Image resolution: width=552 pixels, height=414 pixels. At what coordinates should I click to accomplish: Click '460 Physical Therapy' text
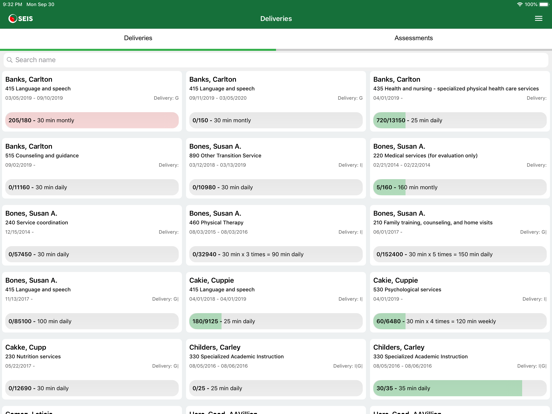tap(216, 222)
